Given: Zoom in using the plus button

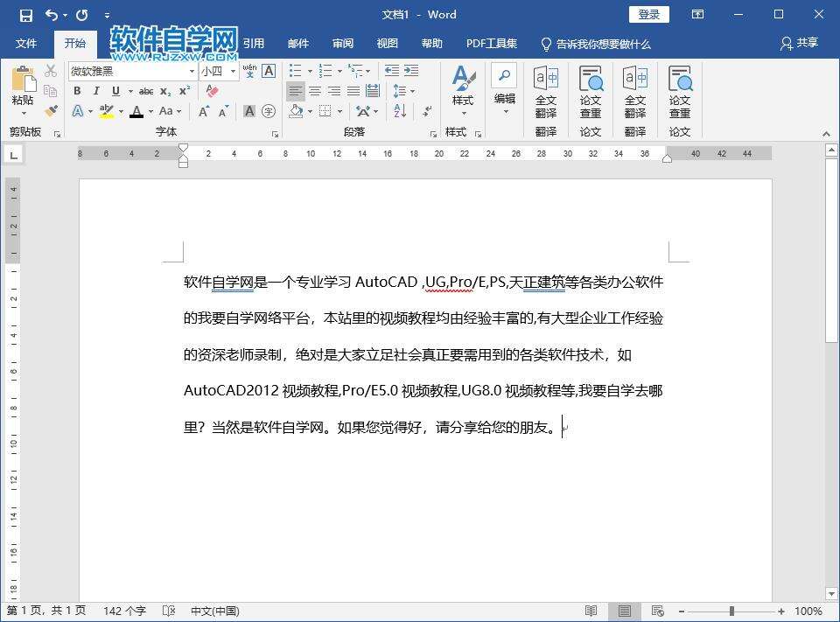Looking at the screenshot, I should coord(781,612).
